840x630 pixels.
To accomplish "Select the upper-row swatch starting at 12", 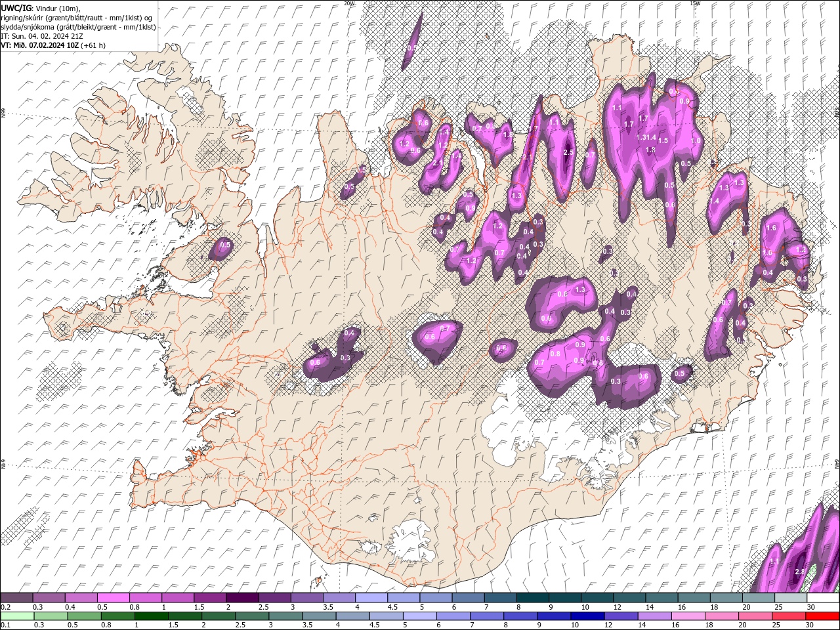I will coord(629,598).
